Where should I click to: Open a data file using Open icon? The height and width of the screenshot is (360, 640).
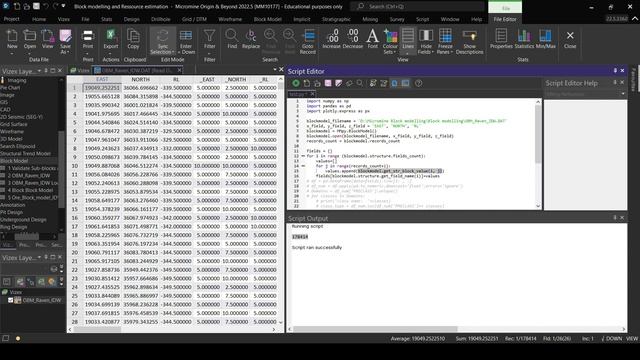click(x=29, y=41)
